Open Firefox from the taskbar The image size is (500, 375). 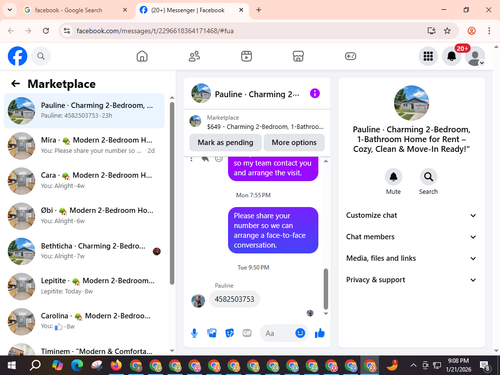(116, 366)
